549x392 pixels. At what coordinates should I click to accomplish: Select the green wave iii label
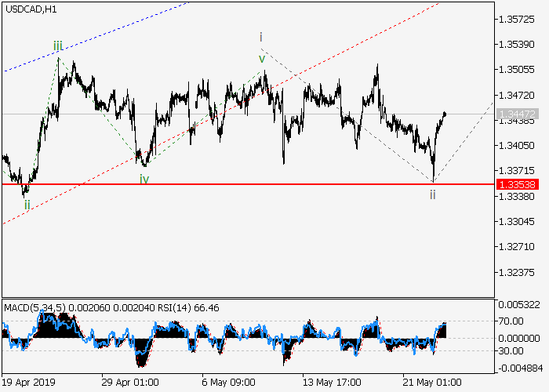click(x=58, y=46)
